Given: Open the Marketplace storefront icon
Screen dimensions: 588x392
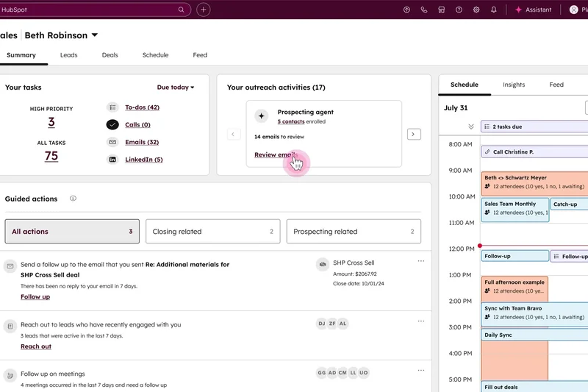Looking at the screenshot, I should [x=441, y=10].
